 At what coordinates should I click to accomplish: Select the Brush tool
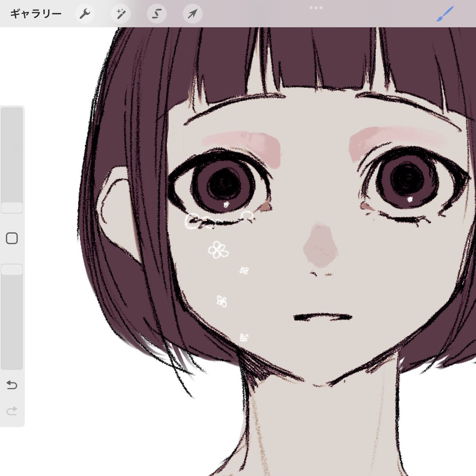click(x=445, y=14)
